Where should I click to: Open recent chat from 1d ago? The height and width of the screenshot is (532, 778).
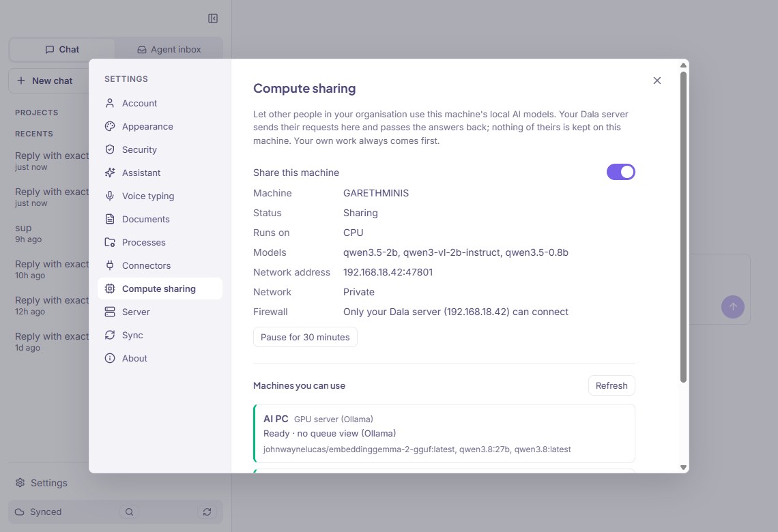click(50, 342)
